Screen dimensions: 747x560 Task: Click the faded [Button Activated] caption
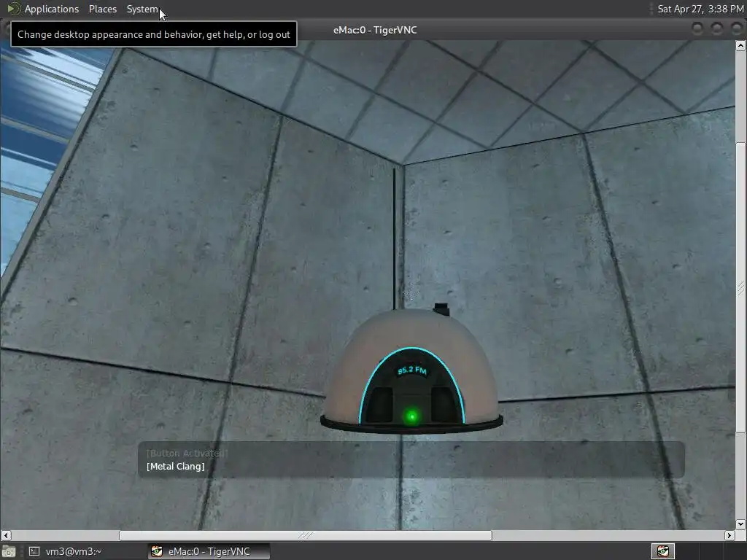(187, 453)
